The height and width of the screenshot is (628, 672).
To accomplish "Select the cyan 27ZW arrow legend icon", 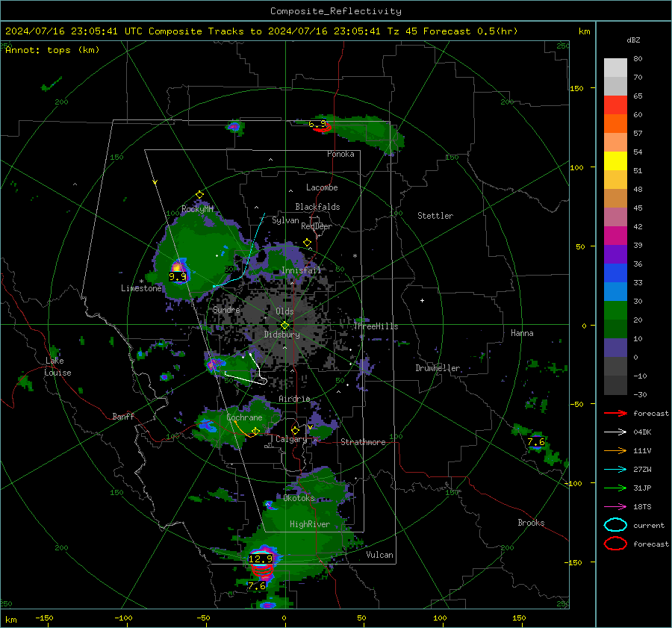I will point(615,470).
